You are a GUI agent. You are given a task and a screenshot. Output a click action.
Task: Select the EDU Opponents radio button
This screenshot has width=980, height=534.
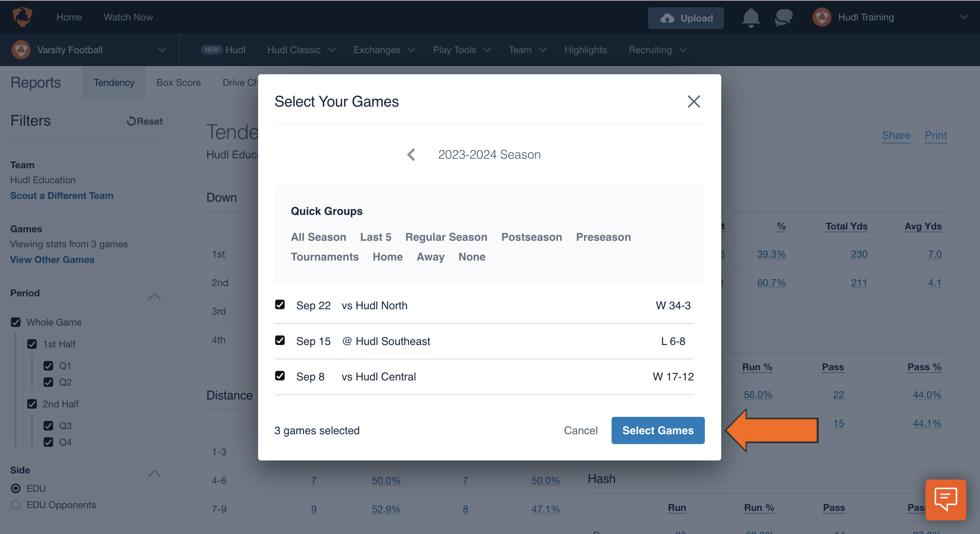pyautogui.click(x=16, y=505)
